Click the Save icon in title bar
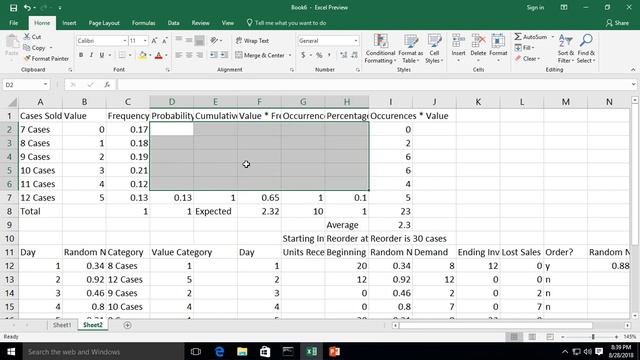The height and width of the screenshot is (360, 640). pyautogui.click(x=13, y=8)
